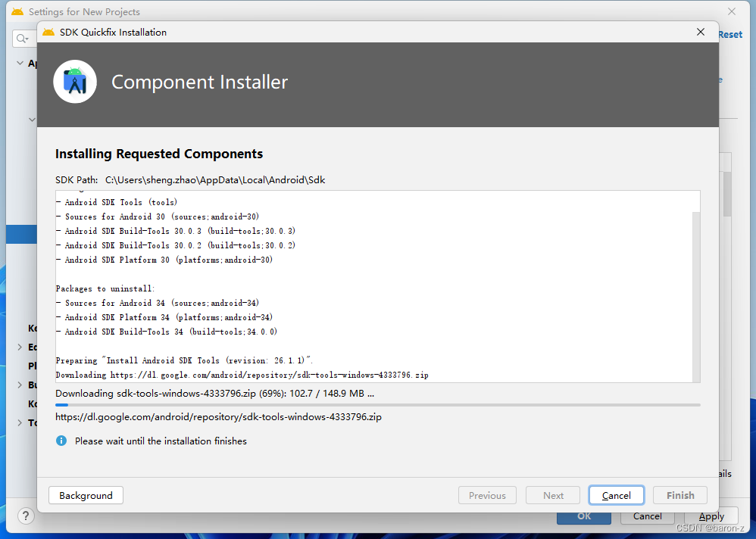Click Cancel button in the Settings window
The height and width of the screenshot is (539, 756).
pyautogui.click(x=647, y=516)
